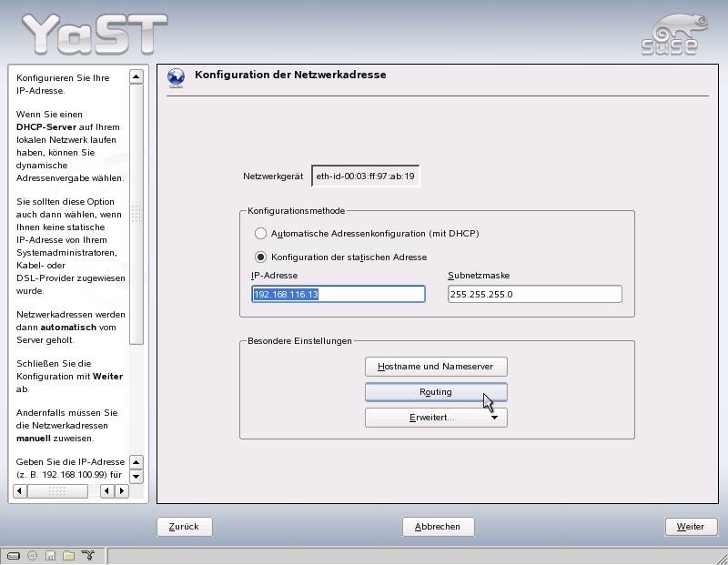Go back with the Zurück button
728x565 pixels.
tap(184, 527)
